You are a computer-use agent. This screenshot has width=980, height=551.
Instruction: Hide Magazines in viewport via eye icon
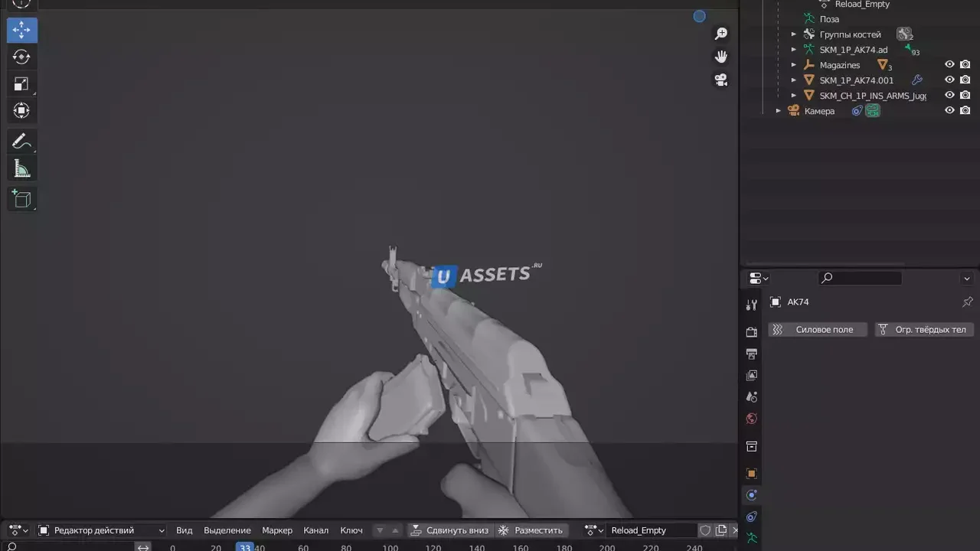(x=949, y=65)
